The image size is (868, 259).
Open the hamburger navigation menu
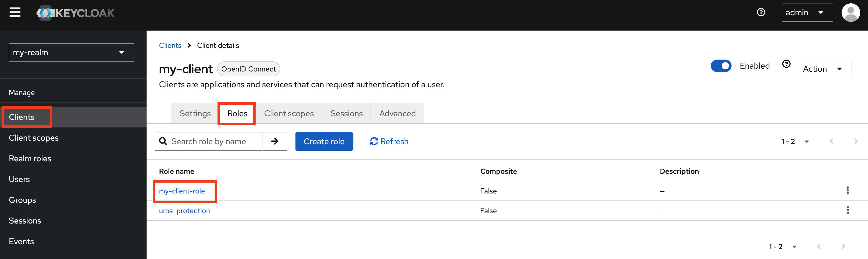tap(15, 12)
